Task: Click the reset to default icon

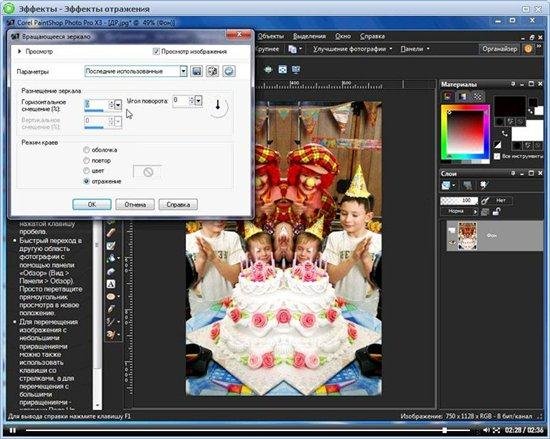Action: coord(229,71)
